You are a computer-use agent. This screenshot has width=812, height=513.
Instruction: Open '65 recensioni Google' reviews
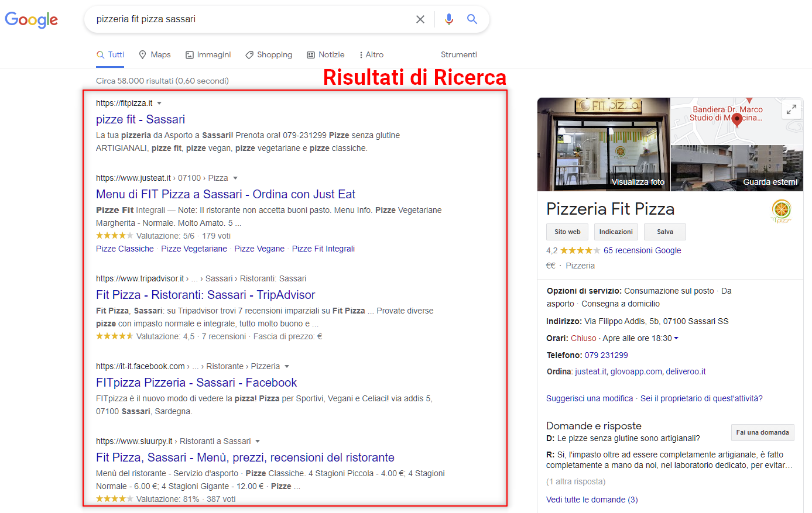click(642, 250)
